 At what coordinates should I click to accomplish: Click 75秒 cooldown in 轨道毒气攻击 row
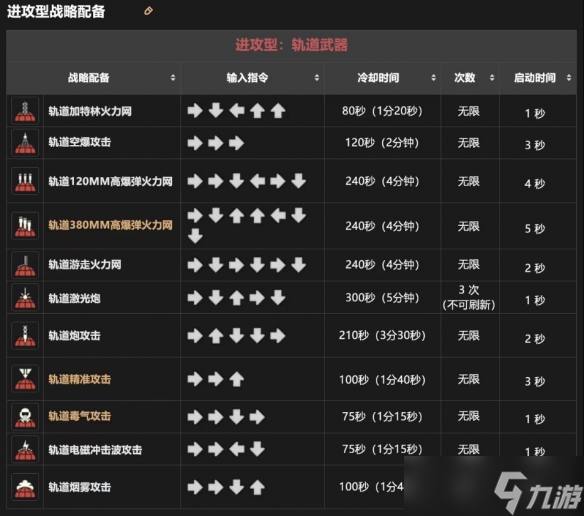(382, 416)
